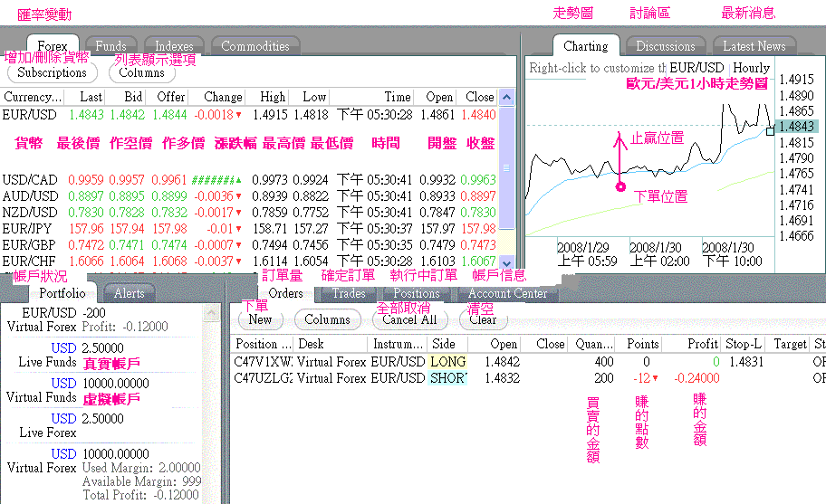
Task: Sort by the Change column header
Action: point(222,97)
